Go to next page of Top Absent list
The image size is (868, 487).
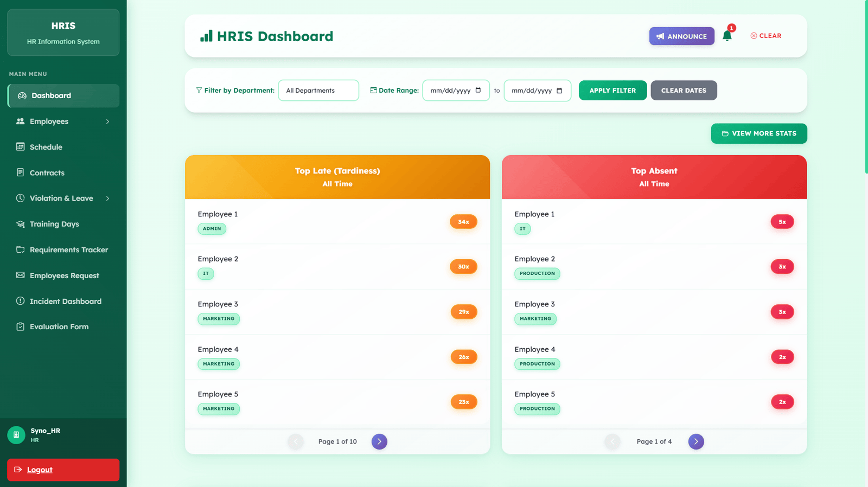click(x=696, y=441)
